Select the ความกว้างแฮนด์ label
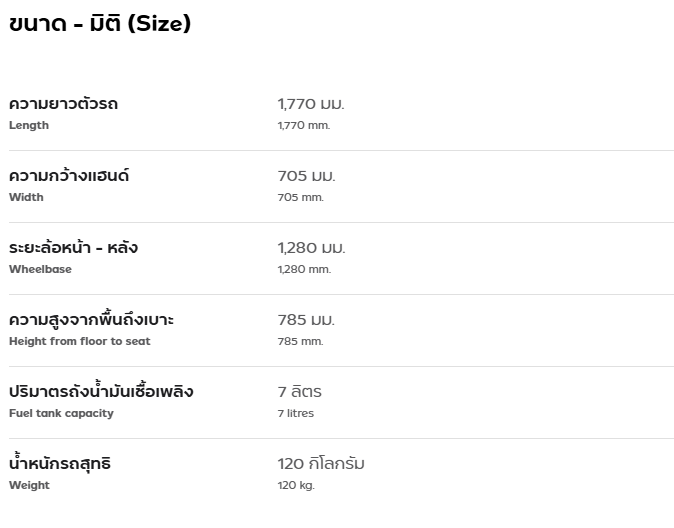674x528 pixels. point(69,175)
